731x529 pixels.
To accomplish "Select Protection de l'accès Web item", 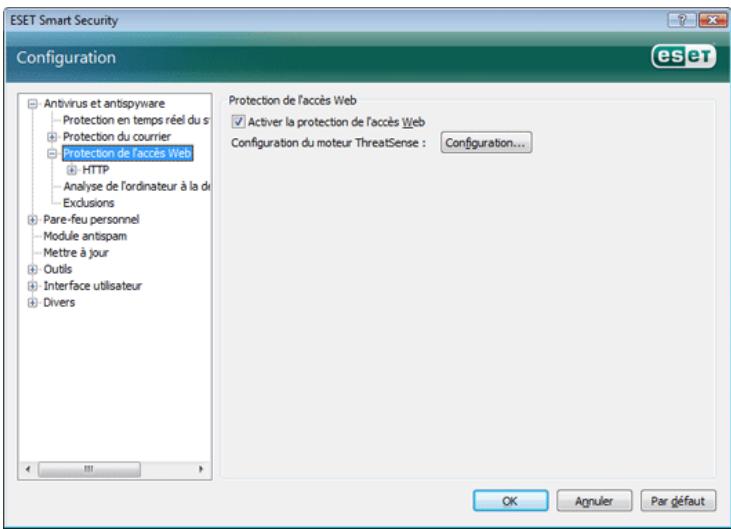I will pos(127,153).
